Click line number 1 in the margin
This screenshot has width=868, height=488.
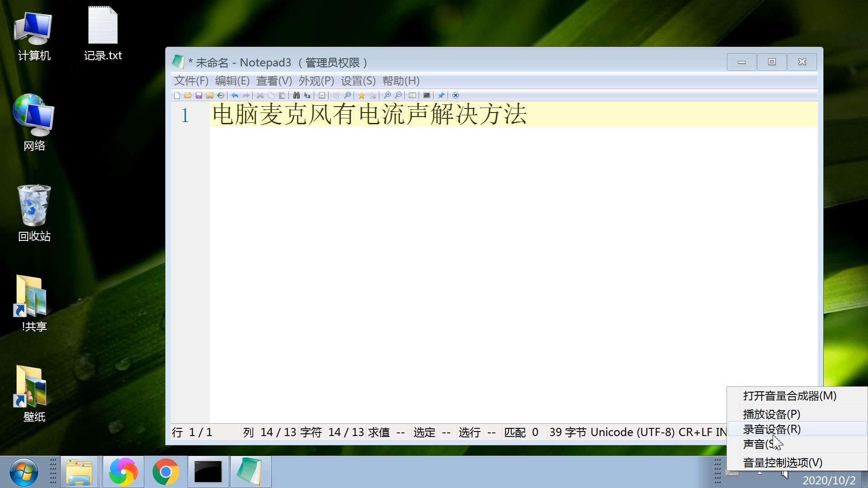click(x=185, y=116)
